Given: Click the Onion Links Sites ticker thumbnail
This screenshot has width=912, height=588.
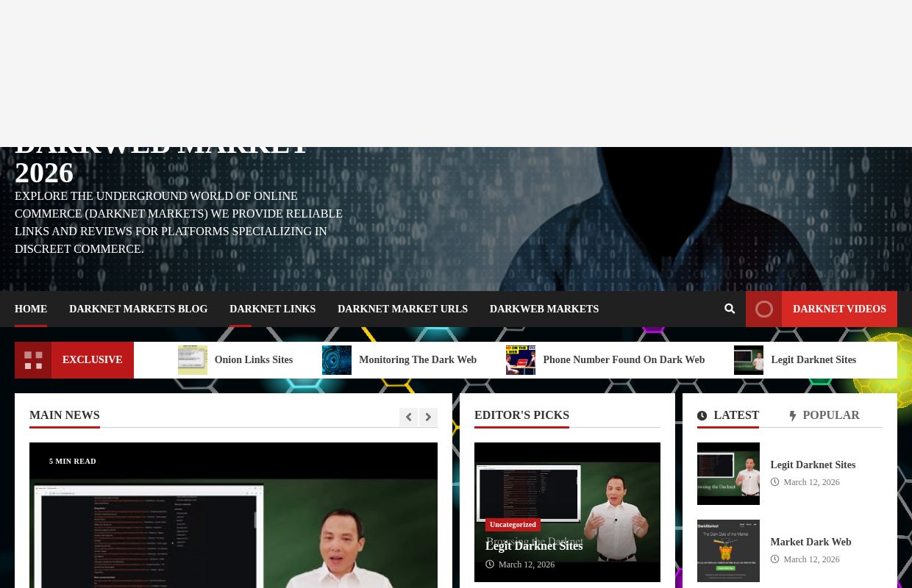Looking at the screenshot, I should pyautogui.click(x=193, y=360).
